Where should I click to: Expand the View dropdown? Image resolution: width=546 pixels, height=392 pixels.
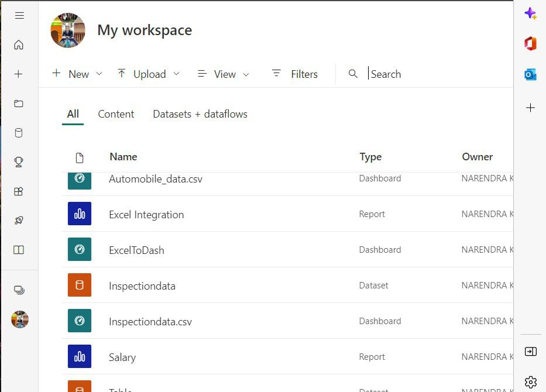pos(224,74)
